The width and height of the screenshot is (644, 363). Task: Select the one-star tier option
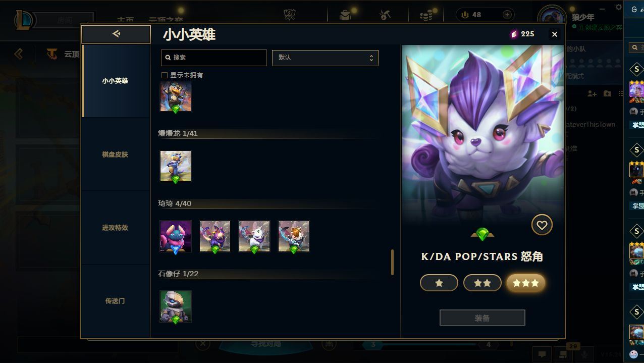(x=439, y=283)
